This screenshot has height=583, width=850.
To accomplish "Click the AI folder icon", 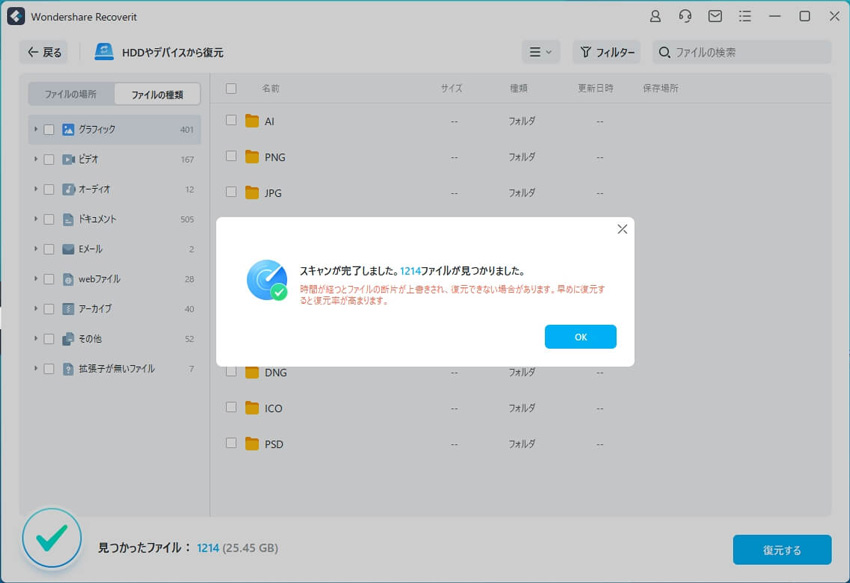I will tap(252, 121).
